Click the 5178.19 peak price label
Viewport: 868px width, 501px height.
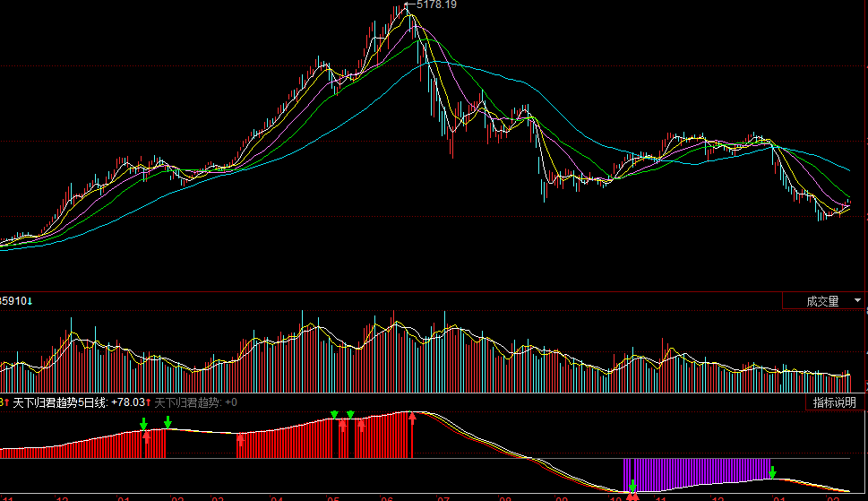436,5
